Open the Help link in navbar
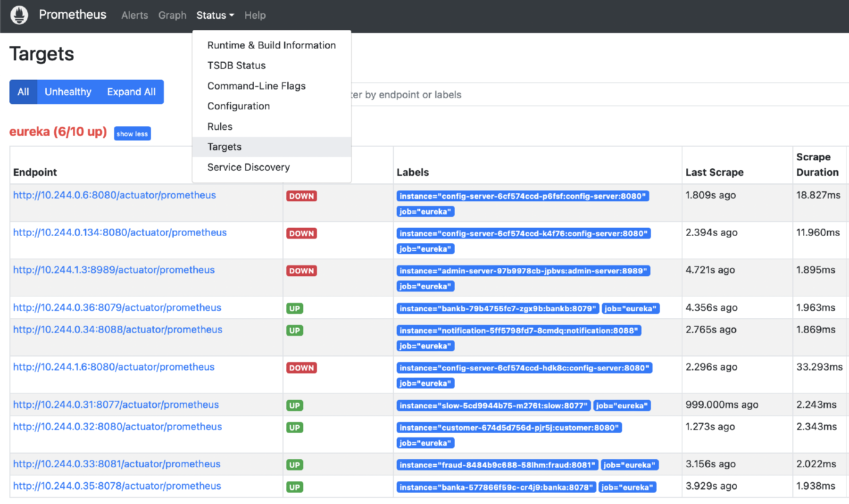The image size is (849, 504). point(255,15)
